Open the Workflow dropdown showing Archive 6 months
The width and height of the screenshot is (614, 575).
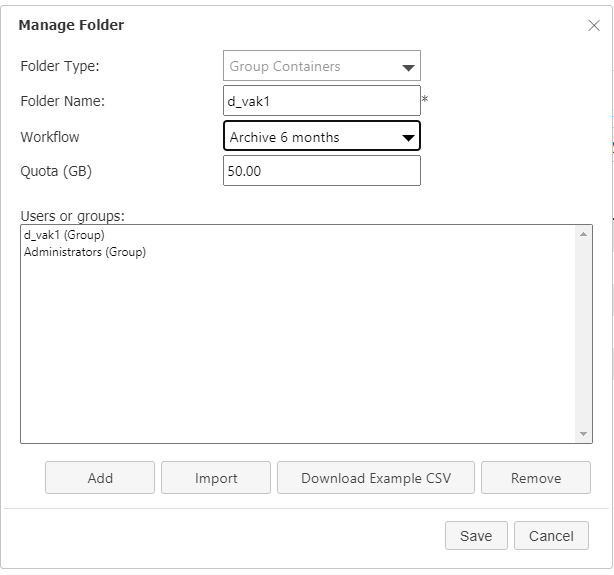[321, 136]
